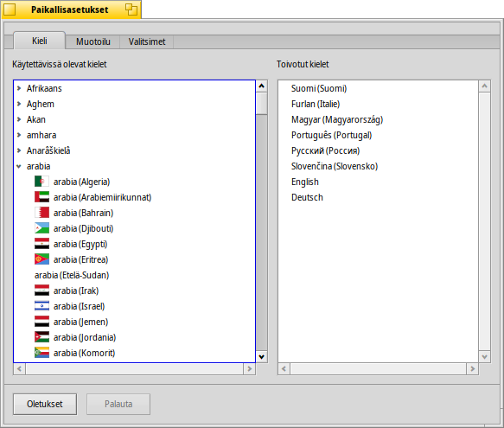Click the Egypt flag icon

click(x=41, y=244)
